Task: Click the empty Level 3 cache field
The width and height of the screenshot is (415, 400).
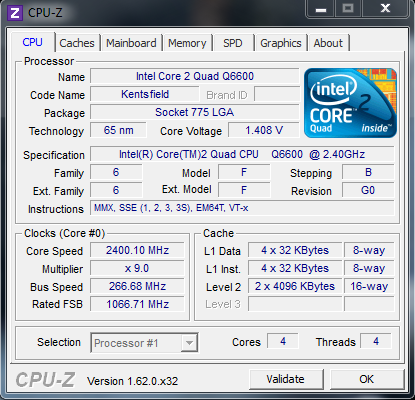Action: [295, 304]
